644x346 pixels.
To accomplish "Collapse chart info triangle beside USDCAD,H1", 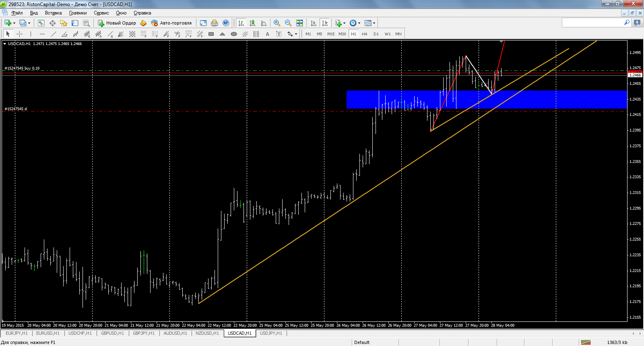I will [5, 44].
